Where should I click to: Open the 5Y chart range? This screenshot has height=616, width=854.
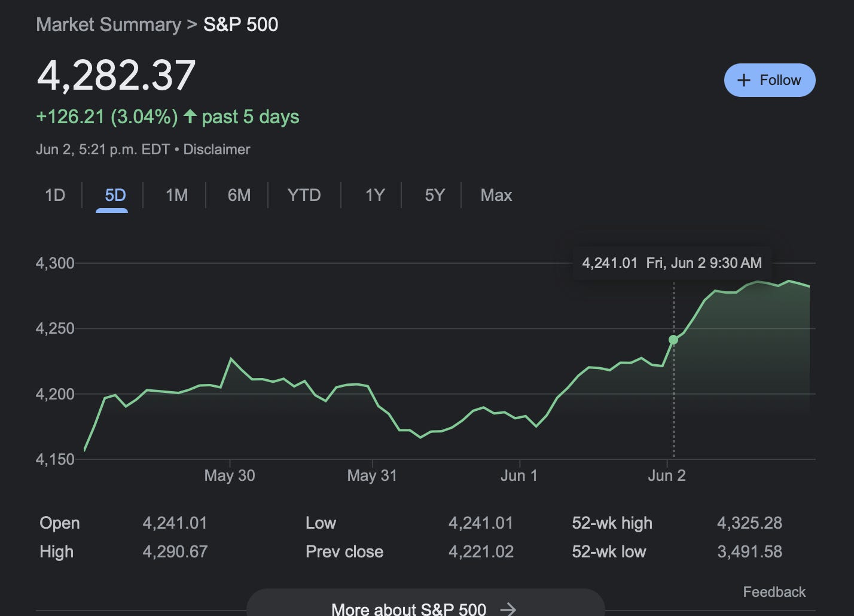click(435, 195)
